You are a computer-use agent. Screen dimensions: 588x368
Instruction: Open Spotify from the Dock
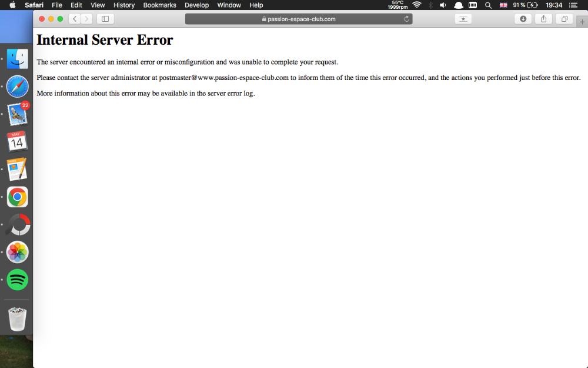(x=18, y=279)
